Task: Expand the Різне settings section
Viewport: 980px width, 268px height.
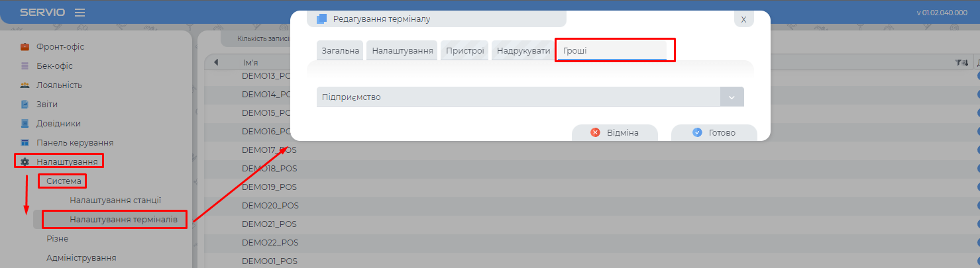Action: 57,239
